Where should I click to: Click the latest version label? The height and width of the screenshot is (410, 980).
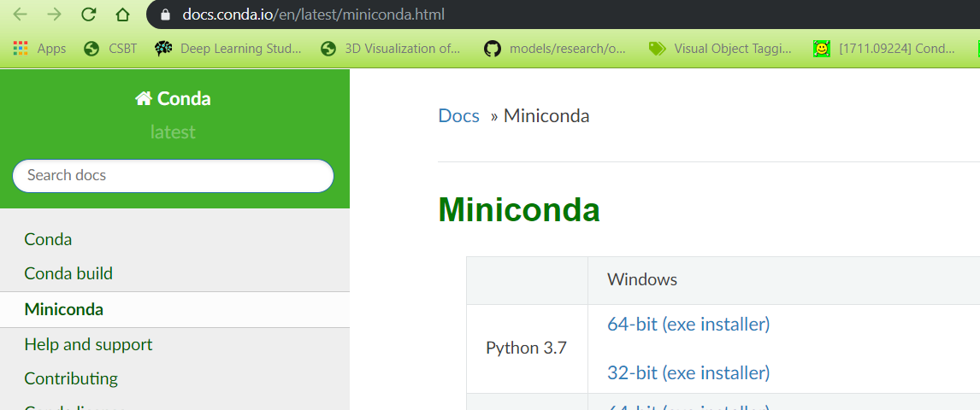173,132
